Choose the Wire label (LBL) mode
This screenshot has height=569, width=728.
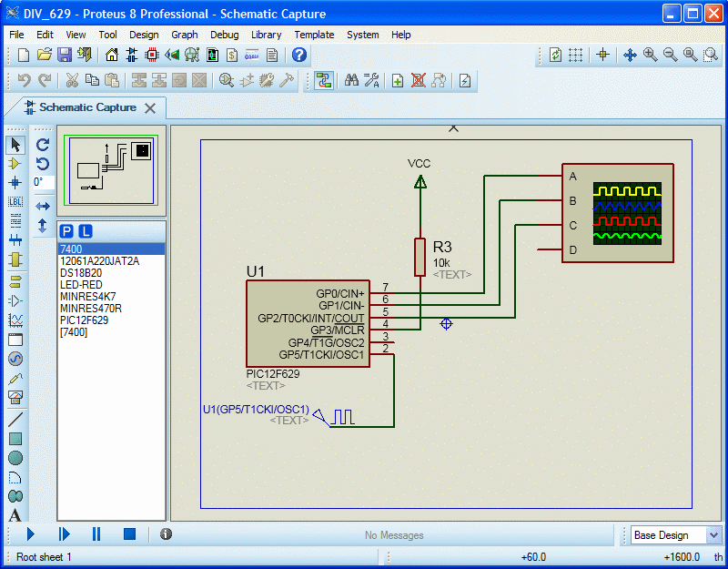(x=15, y=201)
